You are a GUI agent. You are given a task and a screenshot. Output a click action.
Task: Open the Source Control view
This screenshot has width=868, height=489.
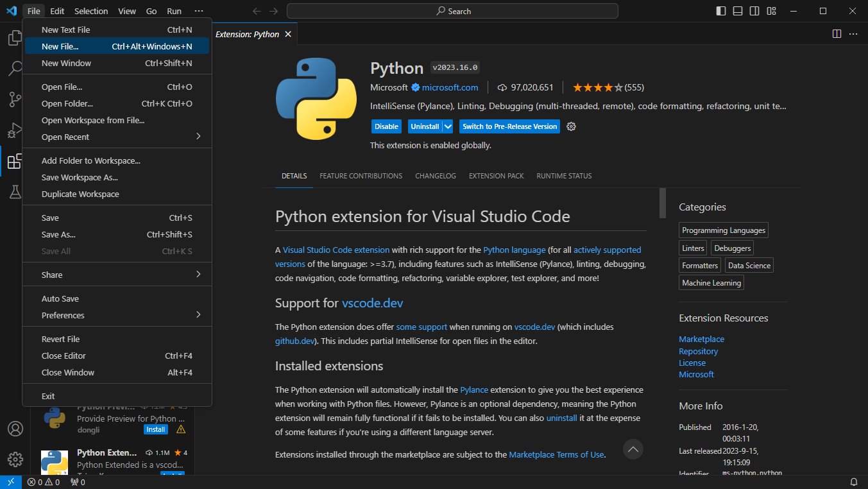pyautogui.click(x=15, y=99)
